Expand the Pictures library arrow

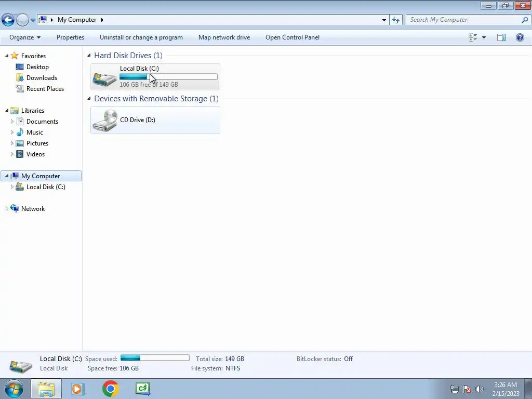coord(12,143)
